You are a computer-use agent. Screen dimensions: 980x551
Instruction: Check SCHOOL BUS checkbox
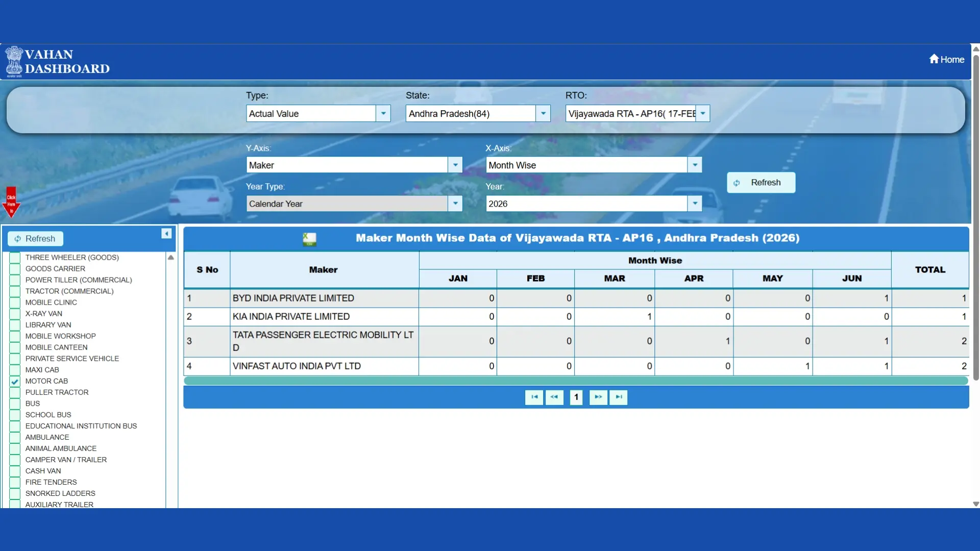(15, 415)
